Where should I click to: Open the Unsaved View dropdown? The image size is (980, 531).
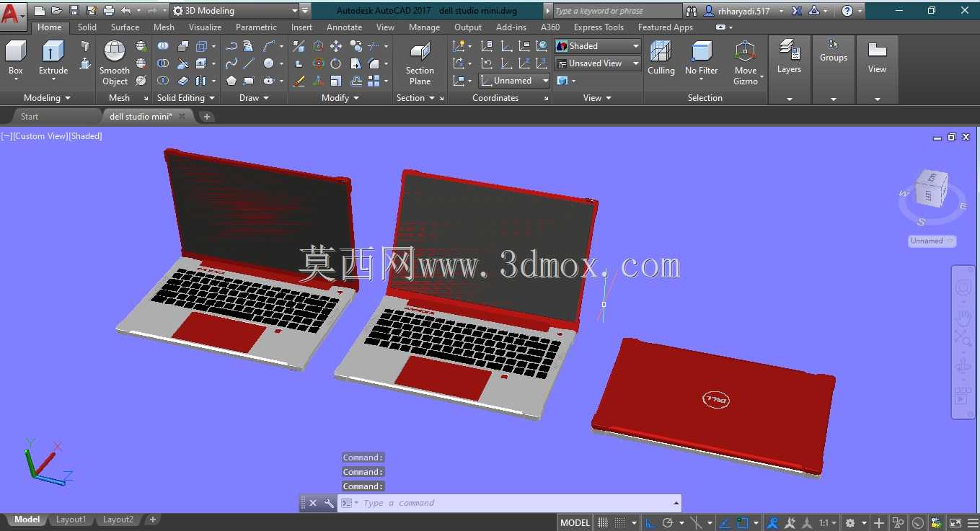click(597, 63)
